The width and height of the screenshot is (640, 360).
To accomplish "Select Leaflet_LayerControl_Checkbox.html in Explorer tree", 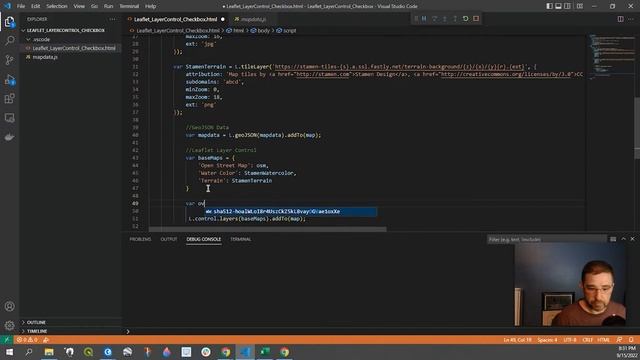I will [x=74, y=48].
